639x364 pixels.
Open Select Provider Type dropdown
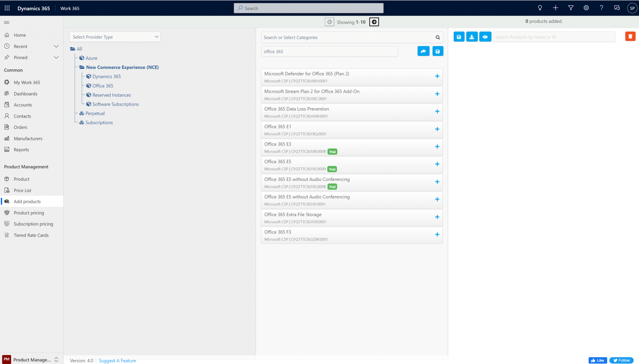(115, 37)
